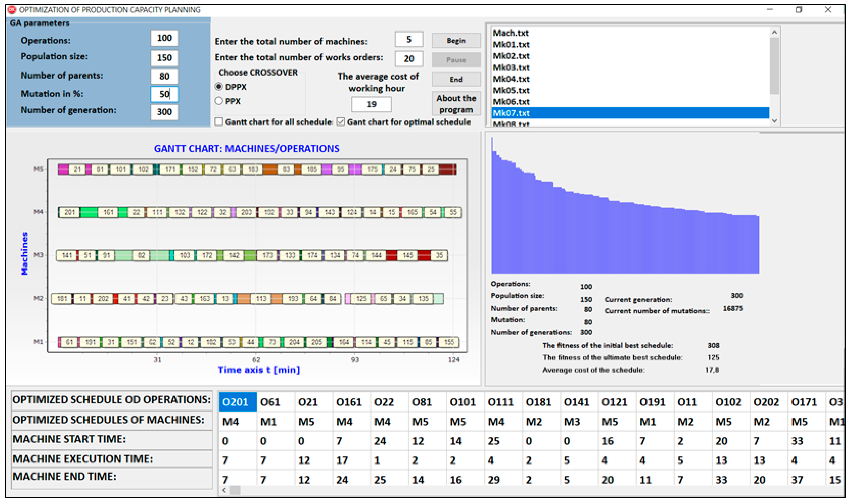Click the file list scrollbar down arrow
Screen dimensions: 851x504
[x=775, y=120]
